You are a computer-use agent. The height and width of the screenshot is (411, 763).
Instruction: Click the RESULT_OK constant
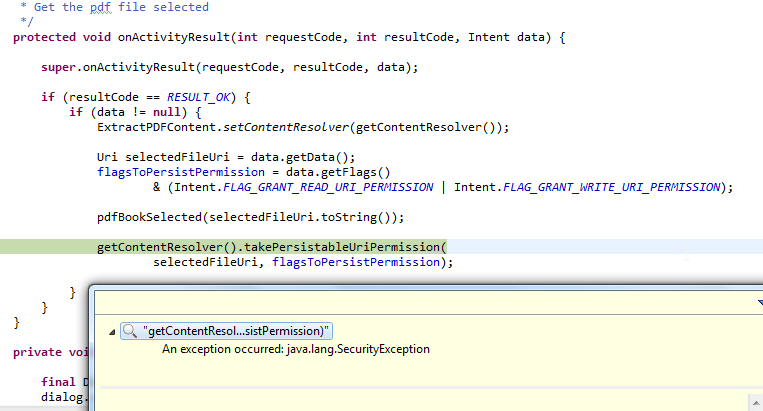click(199, 97)
